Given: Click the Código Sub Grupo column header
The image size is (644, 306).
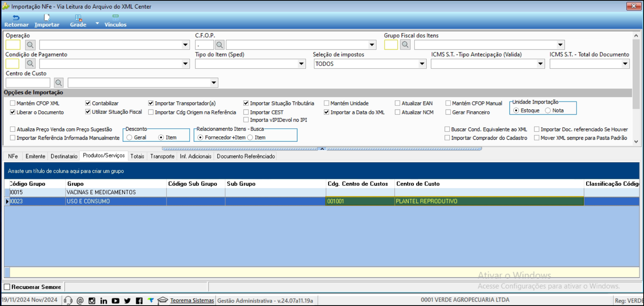Looking at the screenshot, I should pyautogui.click(x=196, y=184).
